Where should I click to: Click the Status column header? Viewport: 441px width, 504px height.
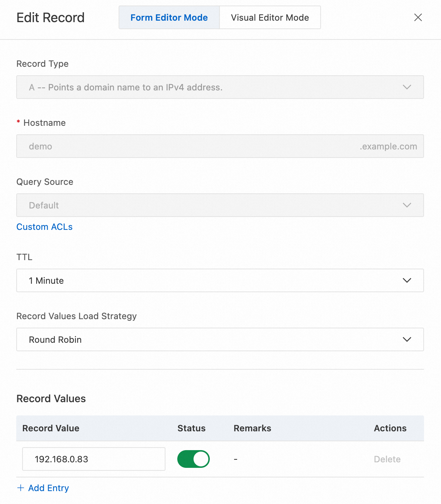click(191, 428)
